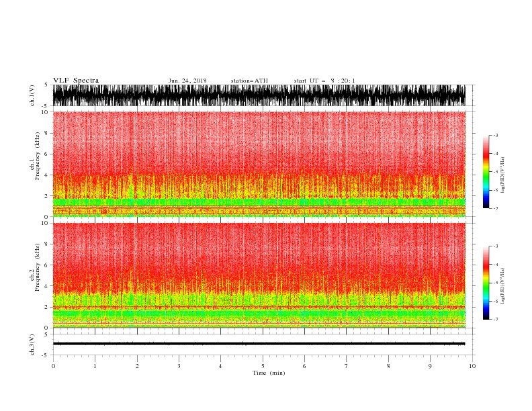
Task: Click the 'Time (min)' axis label
Action: click(x=269, y=373)
